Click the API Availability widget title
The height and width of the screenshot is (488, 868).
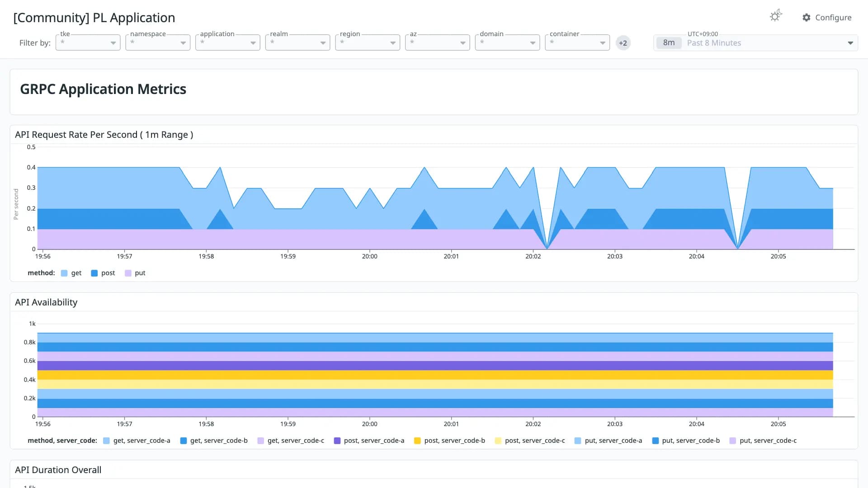(x=46, y=302)
